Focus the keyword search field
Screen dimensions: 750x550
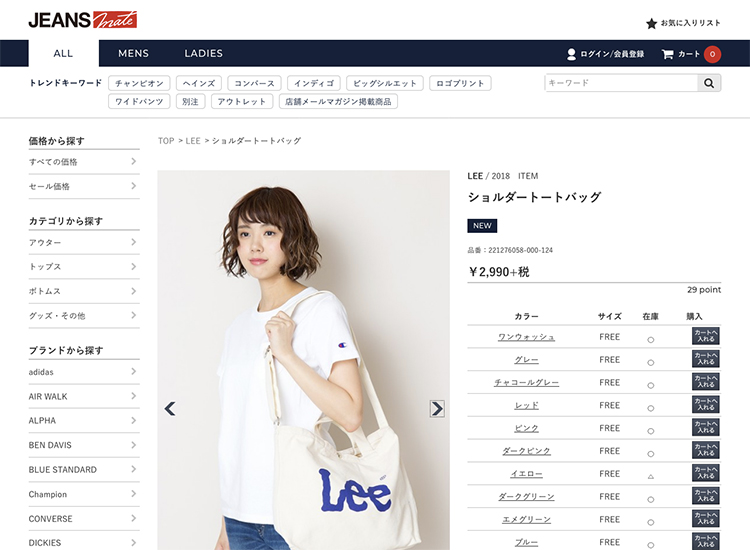621,83
